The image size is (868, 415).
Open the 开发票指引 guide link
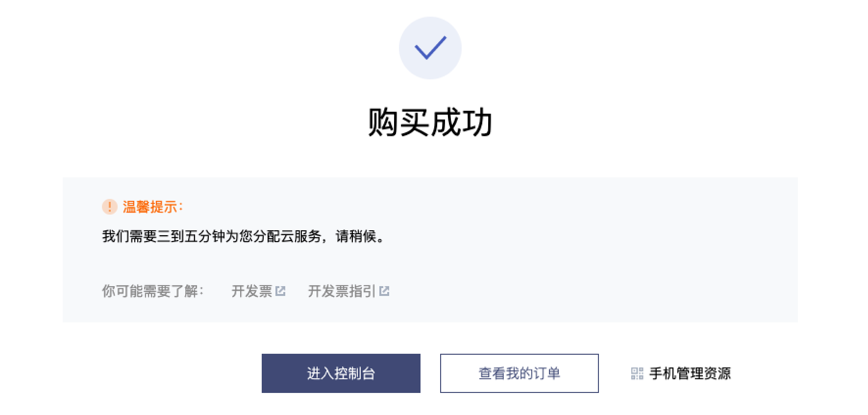tap(342, 291)
